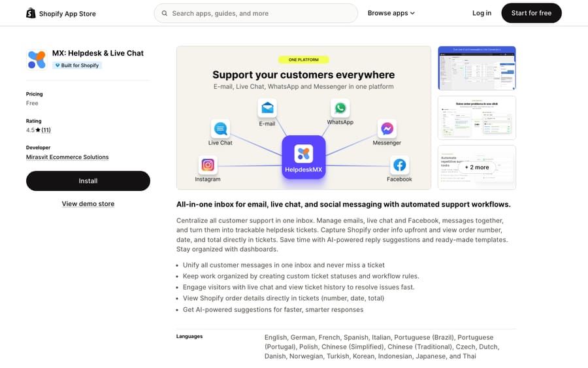588x368 pixels.
Task: Click the E-mail envelope icon
Action: (x=267, y=108)
